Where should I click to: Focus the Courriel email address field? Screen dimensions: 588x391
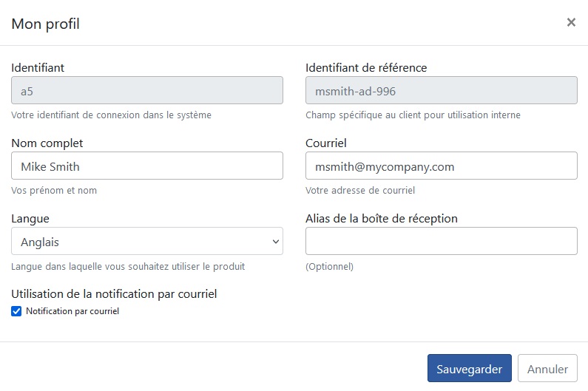tap(442, 166)
